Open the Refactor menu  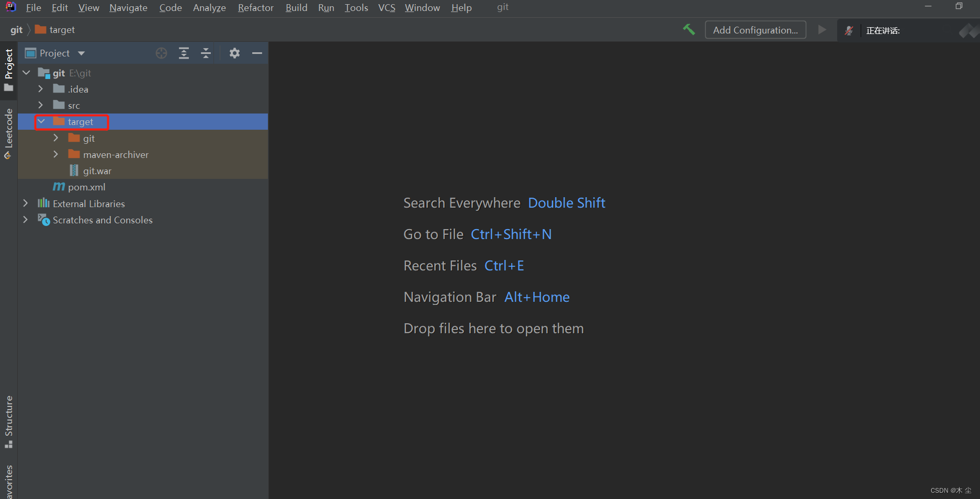tap(256, 7)
